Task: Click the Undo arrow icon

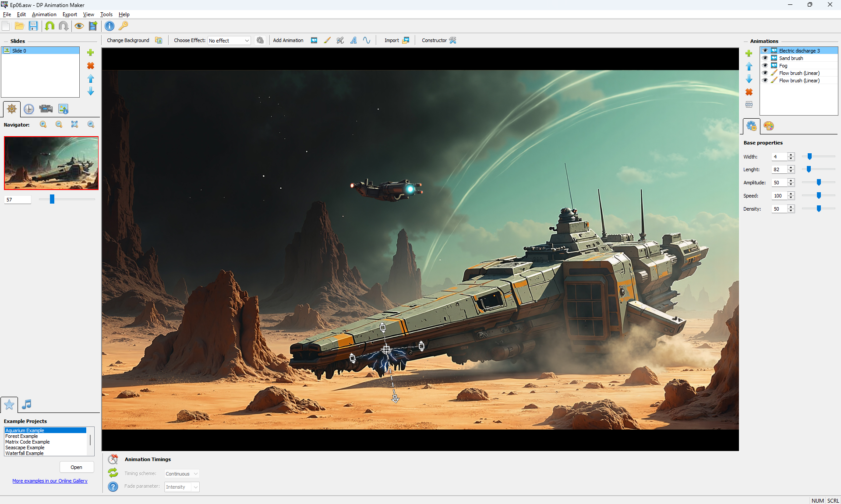Action: click(x=49, y=26)
